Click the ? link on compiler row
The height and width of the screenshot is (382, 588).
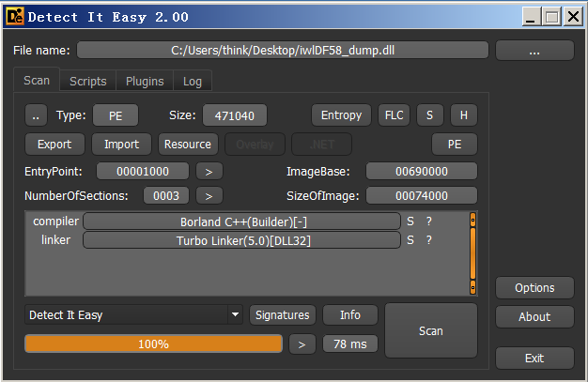pyautogui.click(x=429, y=222)
